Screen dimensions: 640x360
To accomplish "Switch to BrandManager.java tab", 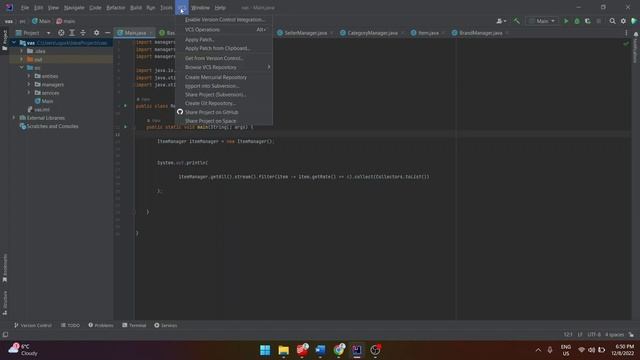I will [x=480, y=33].
